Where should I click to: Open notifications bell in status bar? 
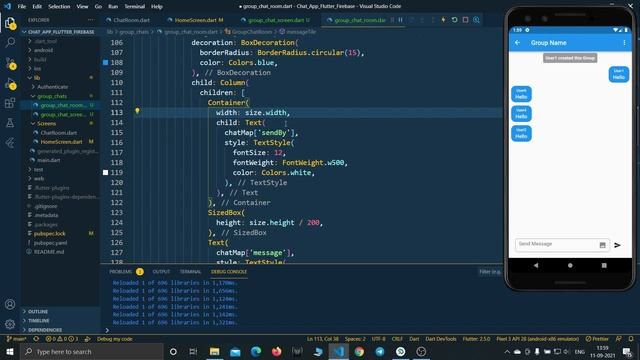coord(631,339)
